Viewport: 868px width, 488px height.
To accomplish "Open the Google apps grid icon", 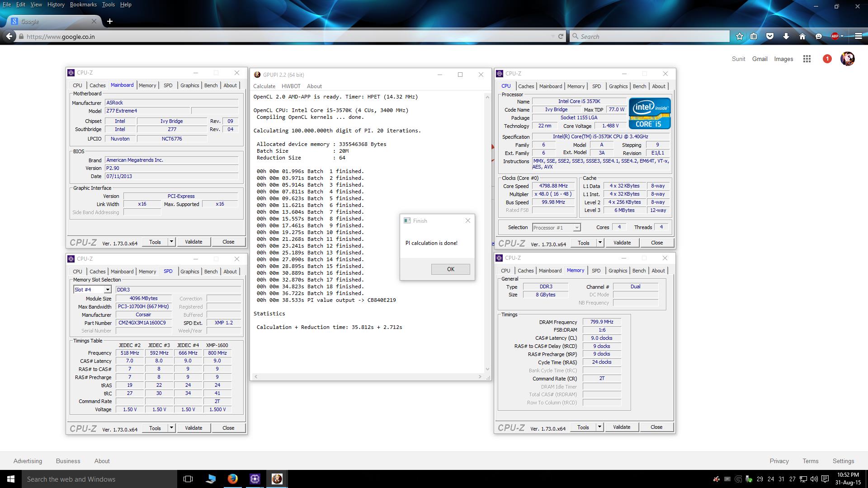I will (807, 59).
